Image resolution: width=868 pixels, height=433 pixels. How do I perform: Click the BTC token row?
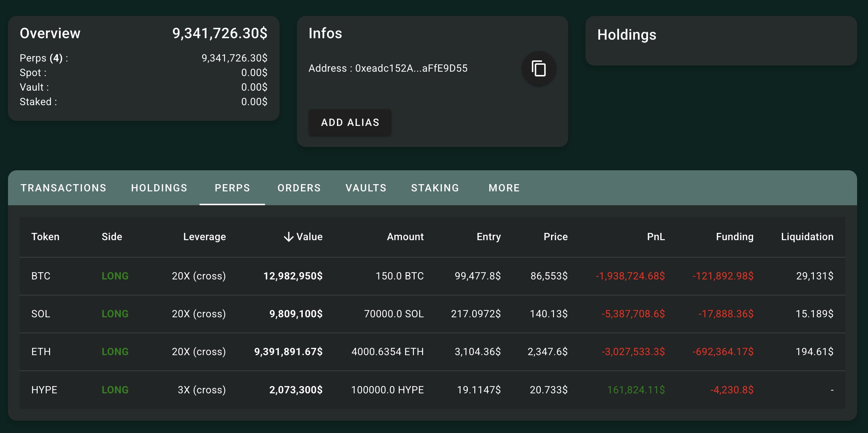click(x=41, y=276)
